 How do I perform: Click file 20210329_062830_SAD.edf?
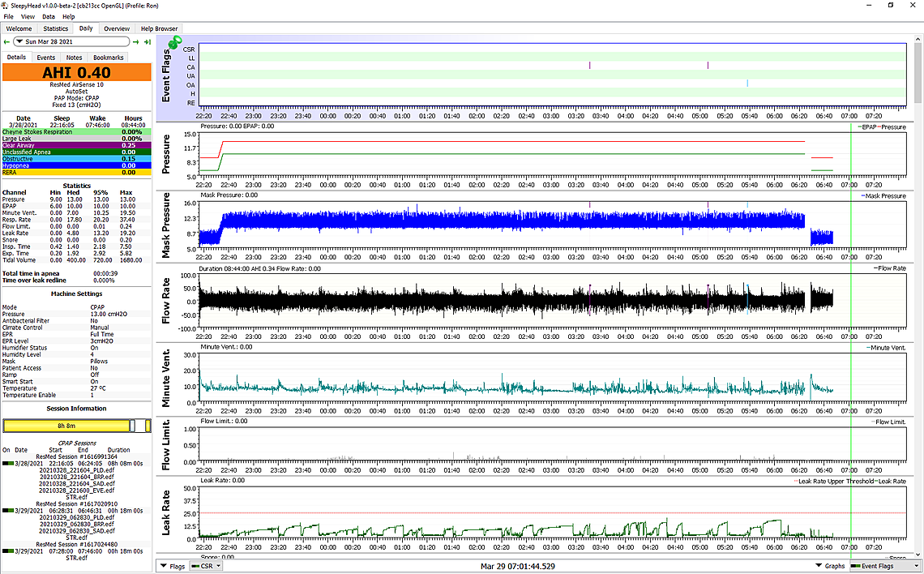pos(77,531)
